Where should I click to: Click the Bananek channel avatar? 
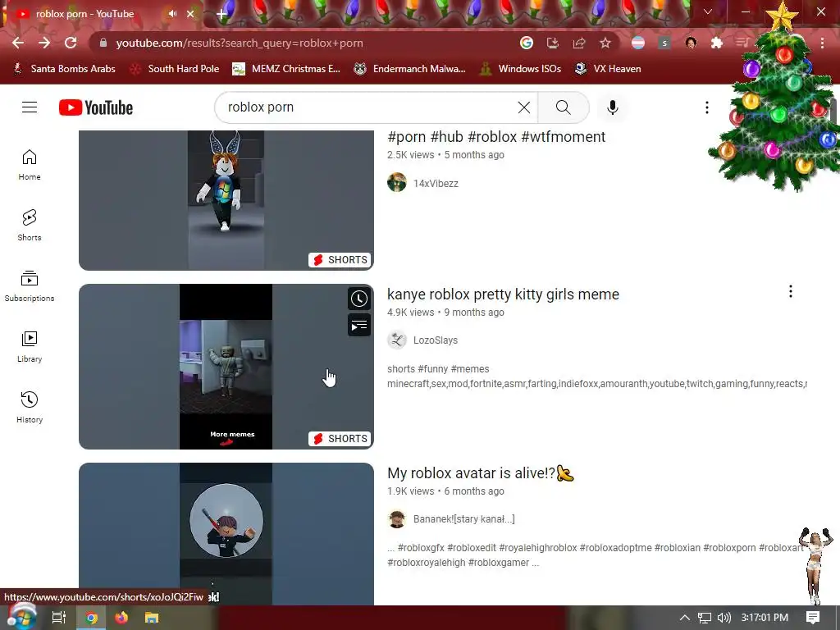pos(397,518)
